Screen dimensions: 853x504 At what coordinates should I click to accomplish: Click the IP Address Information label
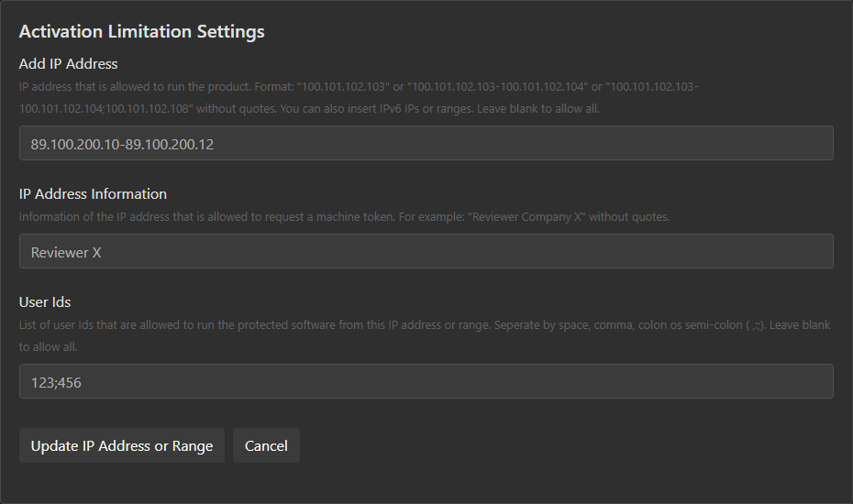[x=93, y=194]
